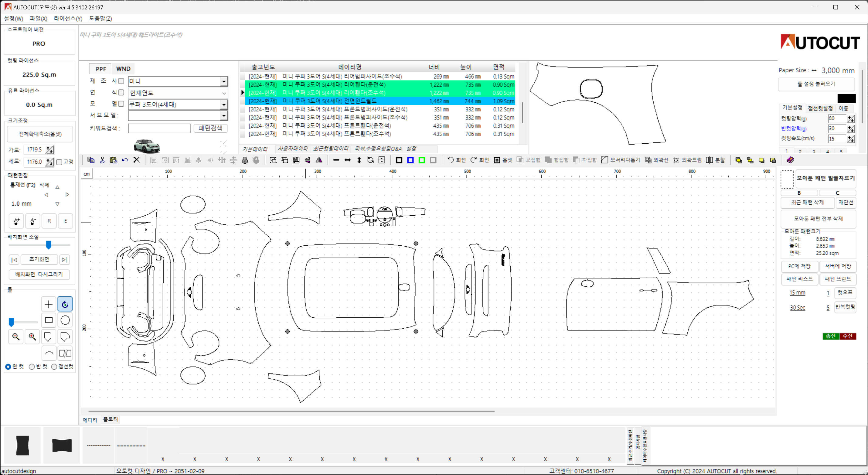
Task: Select the rectangle shape tool
Action: [x=49, y=320]
